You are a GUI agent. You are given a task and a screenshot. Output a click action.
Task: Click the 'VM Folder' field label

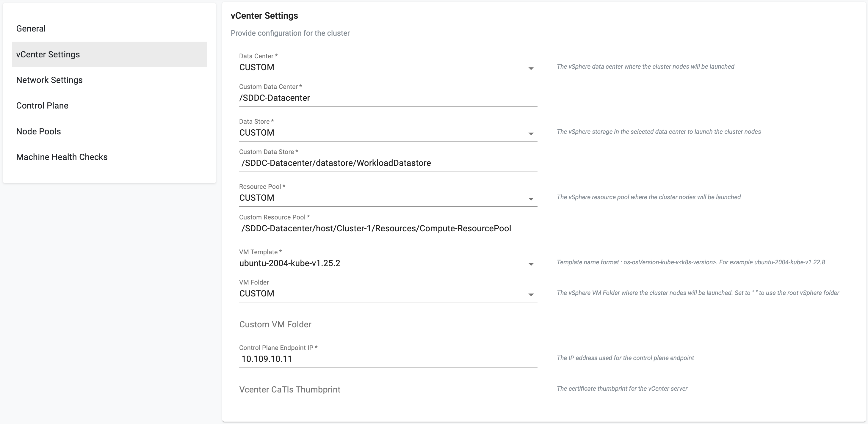coord(254,282)
